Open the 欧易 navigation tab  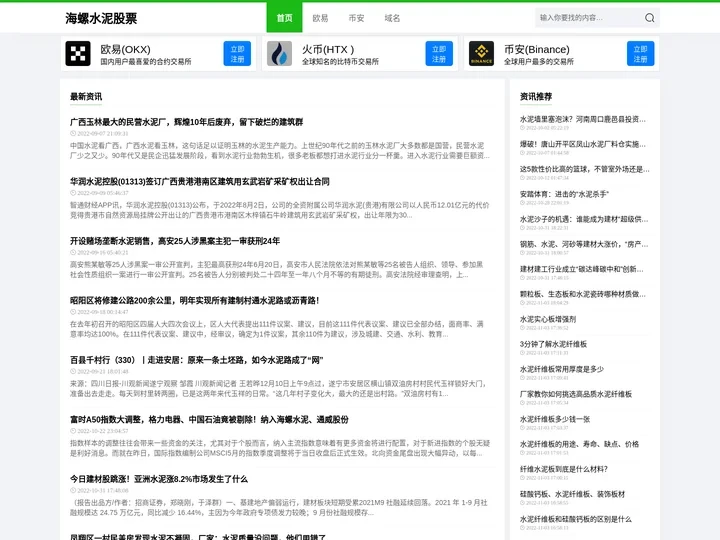[320, 18]
